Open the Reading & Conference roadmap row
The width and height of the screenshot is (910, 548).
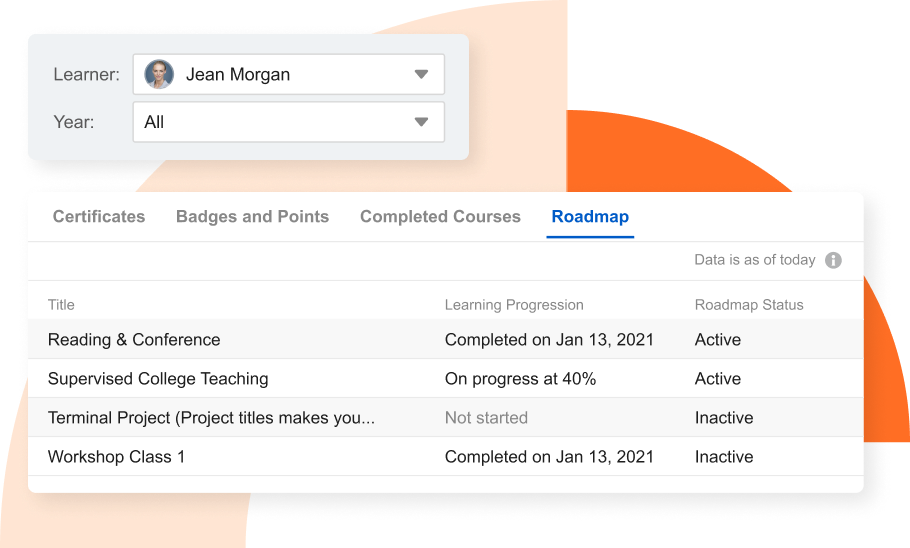click(446, 339)
